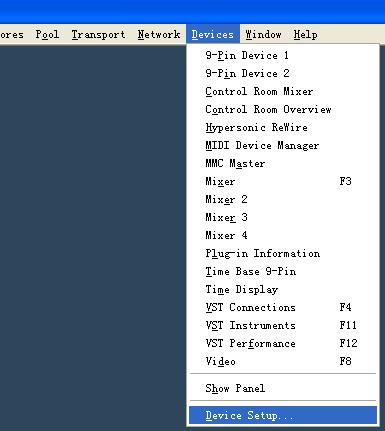Open Mixer 2

click(283, 199)
